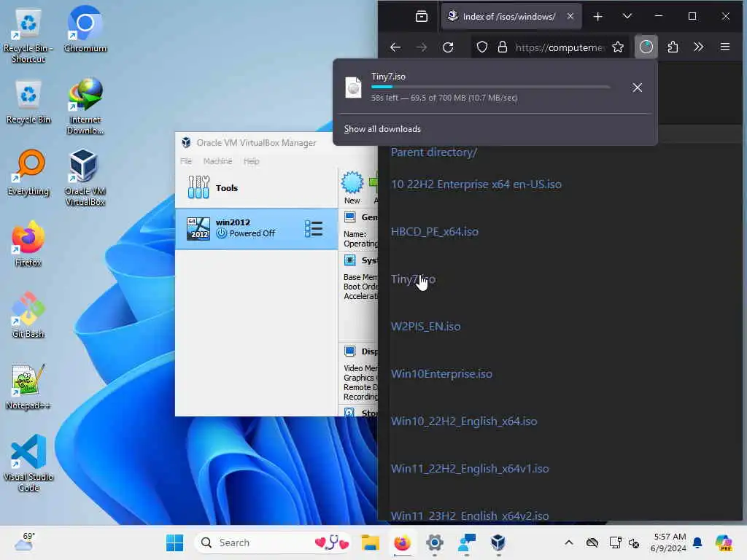
Task: Select the win2012 virtual machine
Action: (x=256, y=228)
